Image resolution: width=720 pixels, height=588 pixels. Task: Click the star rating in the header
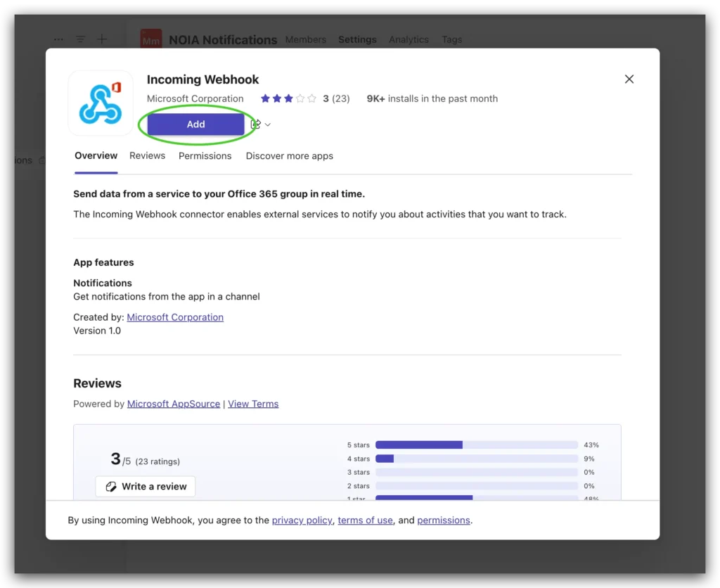(x=288, y=99)
